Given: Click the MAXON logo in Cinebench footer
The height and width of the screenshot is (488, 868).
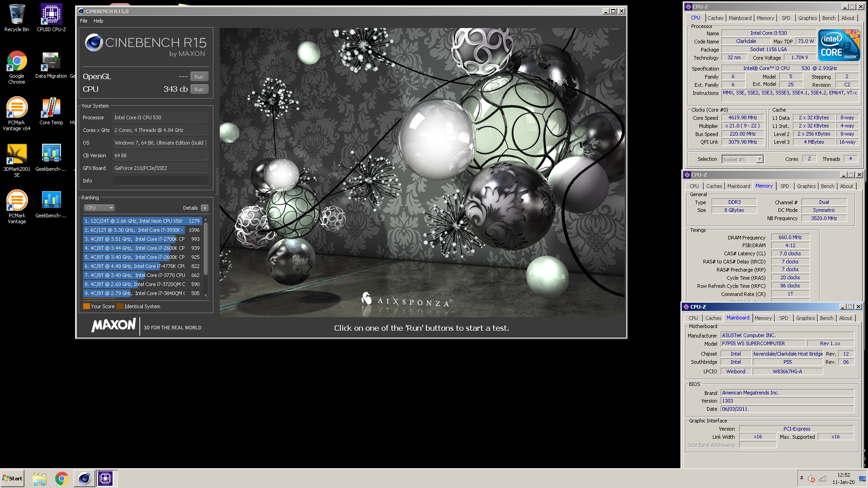Looking at the screenshot, I should pos(113,325).
